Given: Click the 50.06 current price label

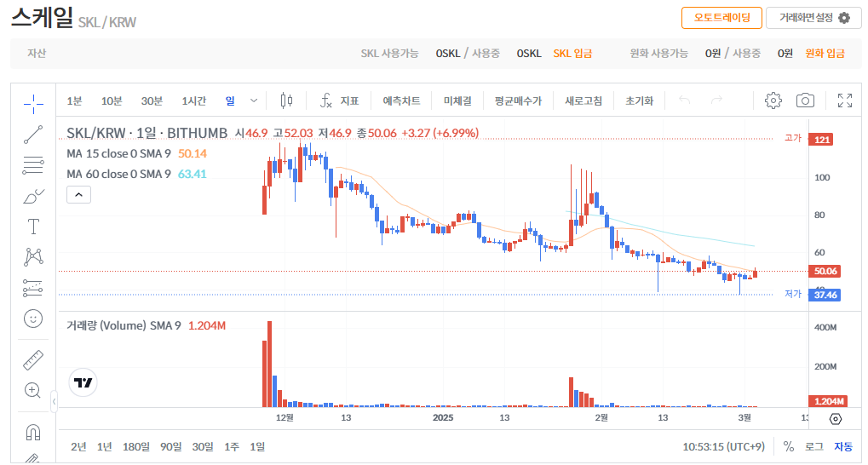Looking at the screenshot, I should pyautogui.click(x=825, y=271).
